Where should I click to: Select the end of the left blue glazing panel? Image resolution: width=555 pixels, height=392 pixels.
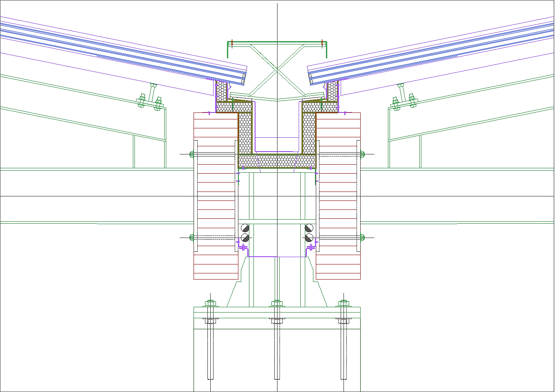point(243,75)
